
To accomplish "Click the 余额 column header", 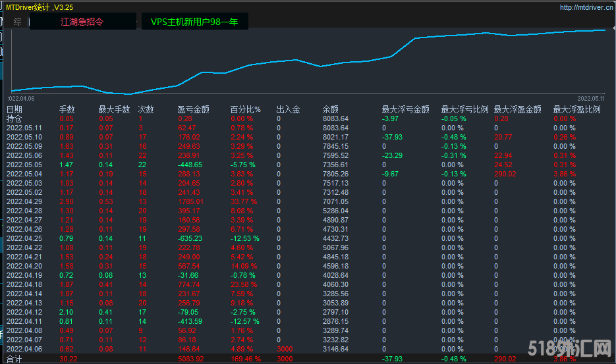I will tap(331, 110).
